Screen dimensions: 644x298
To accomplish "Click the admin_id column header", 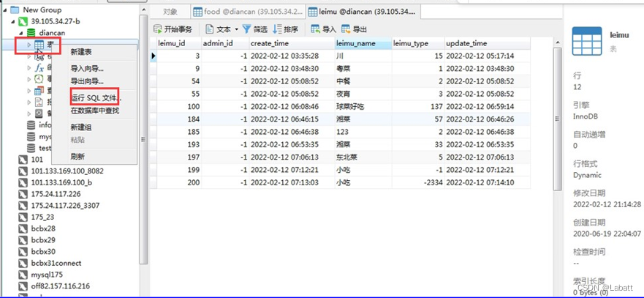I will pos(225,43).
